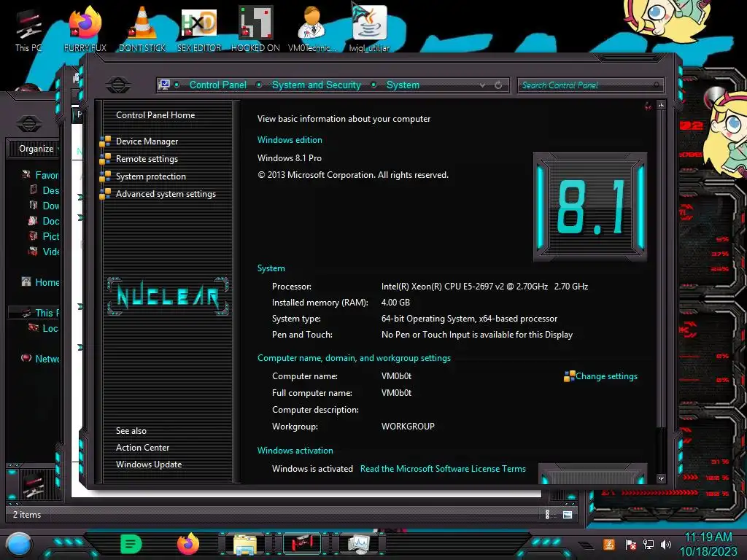The height and width of the screenshot is (560, 747).
Task: Open the performance monitor taskbar icon
Action: 359,544
